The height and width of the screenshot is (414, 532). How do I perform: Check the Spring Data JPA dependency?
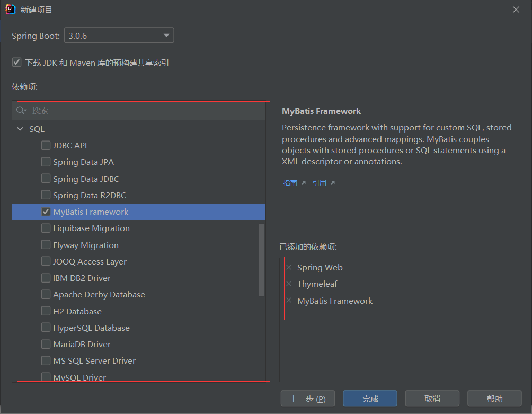pos(46,162)
